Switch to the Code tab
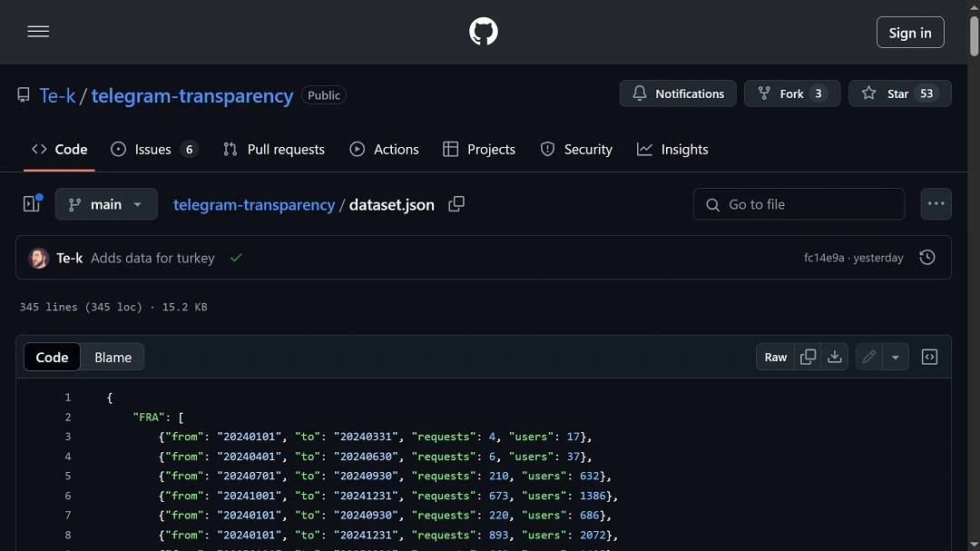 point(59,150)
